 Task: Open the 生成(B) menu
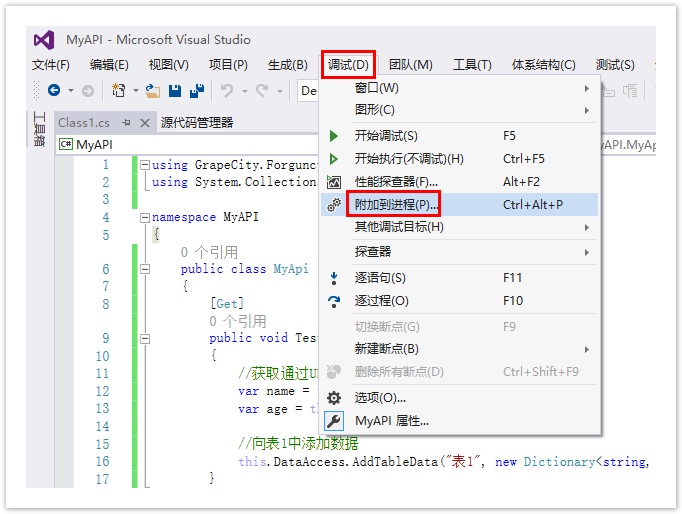[x=288, y=65]
